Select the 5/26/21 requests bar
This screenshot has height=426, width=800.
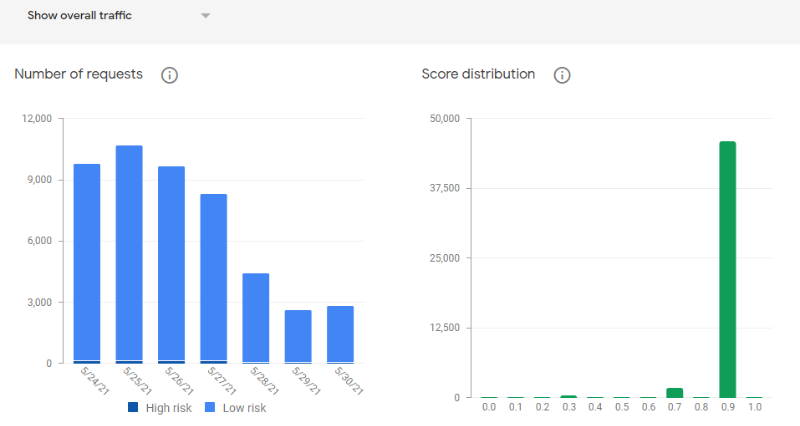tap(171, 263)
